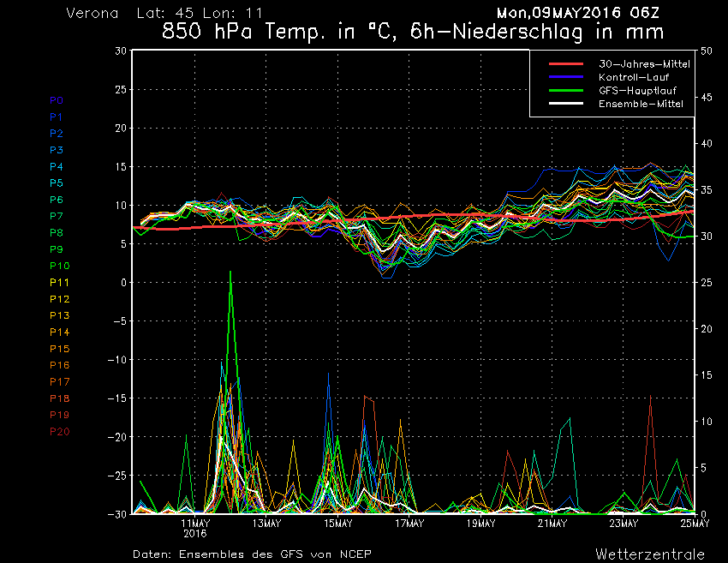The width and height of the screenshot is (728, 563).
Task: Click the P8 ensemble member label
Action: (57, 233)
